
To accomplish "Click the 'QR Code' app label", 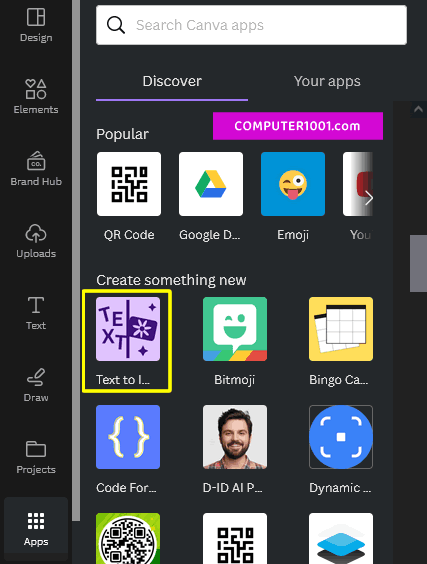I will (x=129, y=235).
